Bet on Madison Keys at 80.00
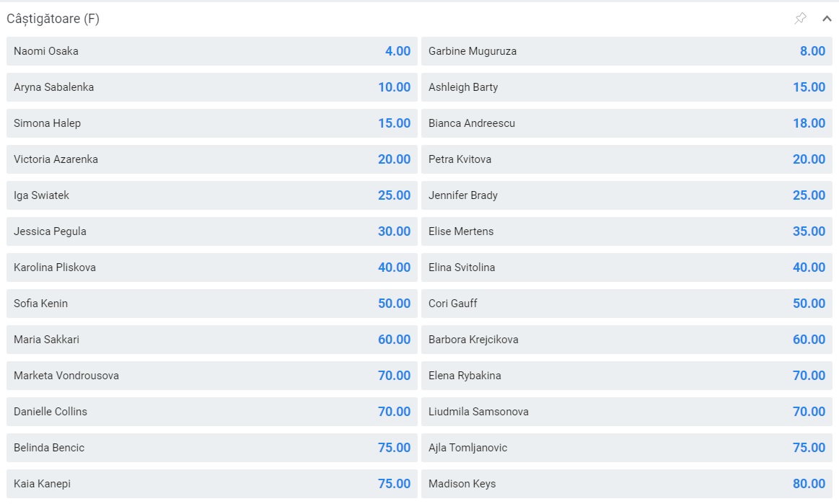Image resolution: width=839 pixels, height=504 pixels. (x=626, y=484)
